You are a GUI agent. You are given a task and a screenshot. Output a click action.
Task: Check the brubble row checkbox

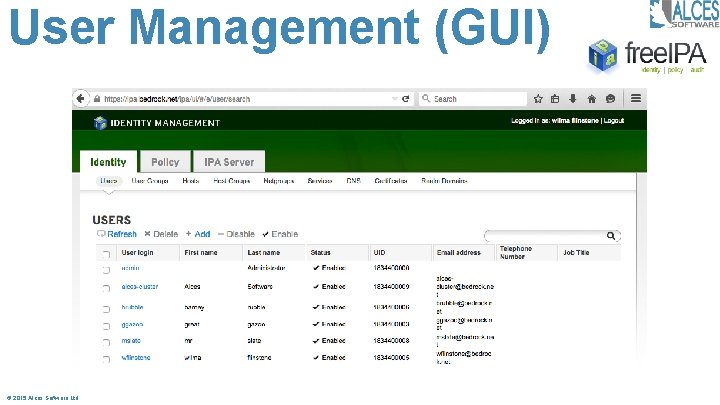106,309
